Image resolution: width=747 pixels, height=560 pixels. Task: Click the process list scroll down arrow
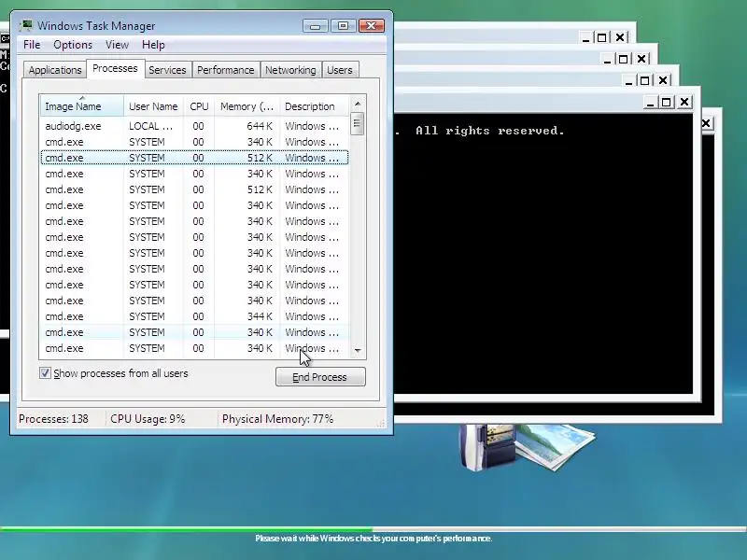(358, 351)
